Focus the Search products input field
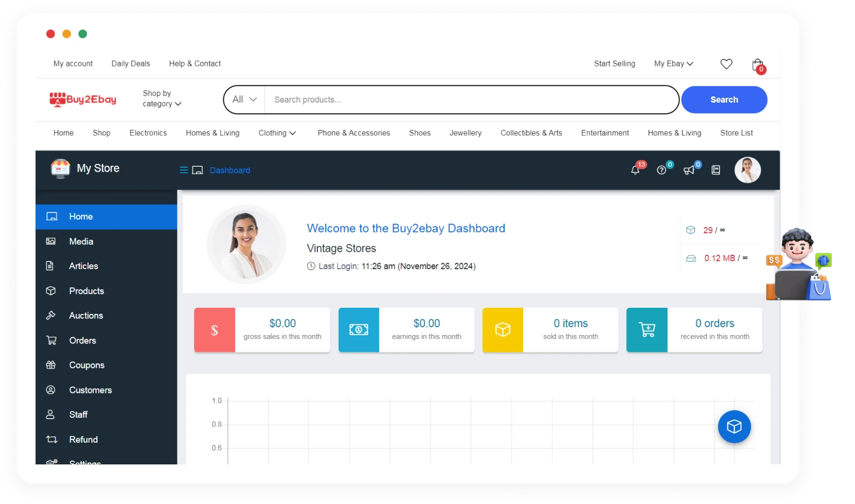Image resolution: width=855 pixels, height=504 pixels. pyautogui.click(x=471, y=100)
